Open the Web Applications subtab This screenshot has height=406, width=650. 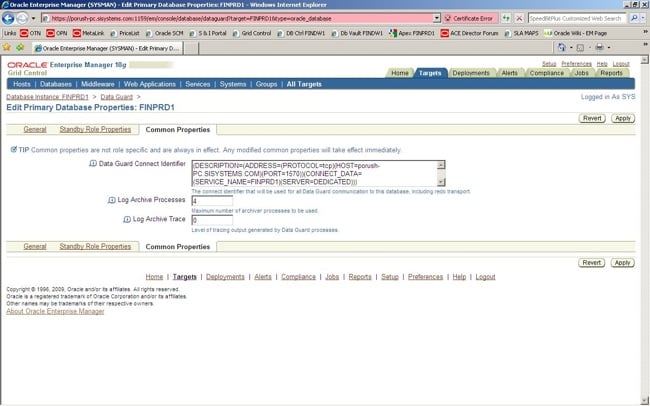[150, 84]
